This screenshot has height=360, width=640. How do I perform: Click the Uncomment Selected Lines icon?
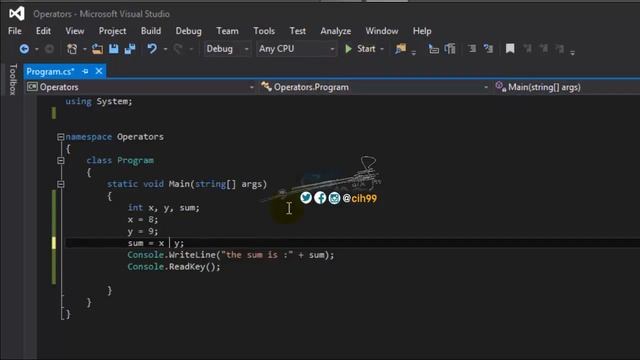point(450,49)
